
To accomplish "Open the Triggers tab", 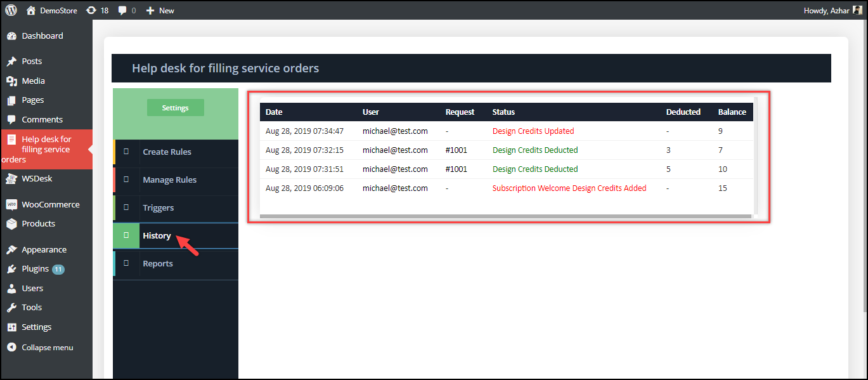I will pos(176,208).
